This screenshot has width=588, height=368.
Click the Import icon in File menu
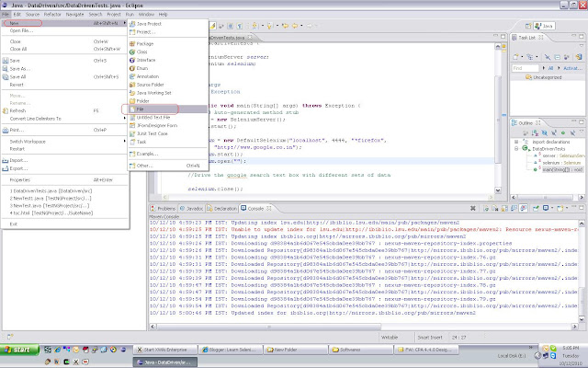(x=6, y=162)
